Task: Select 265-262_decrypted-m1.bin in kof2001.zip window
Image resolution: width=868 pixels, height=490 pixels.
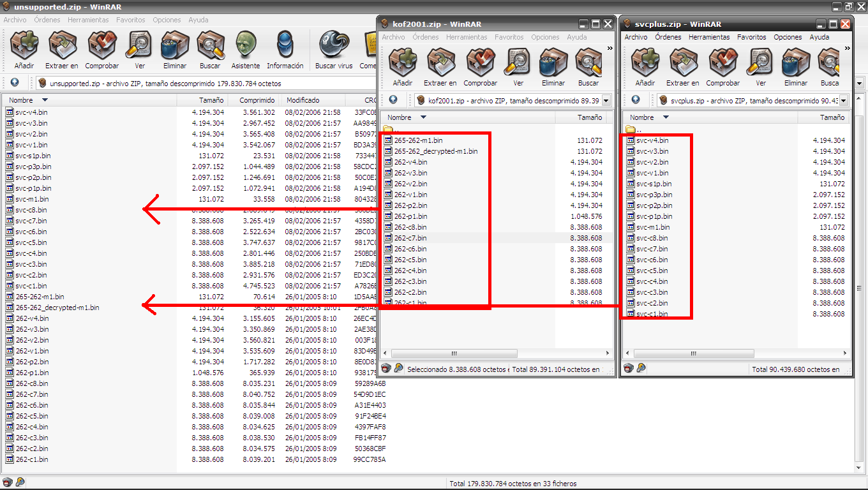Action: tap(435, 151)
